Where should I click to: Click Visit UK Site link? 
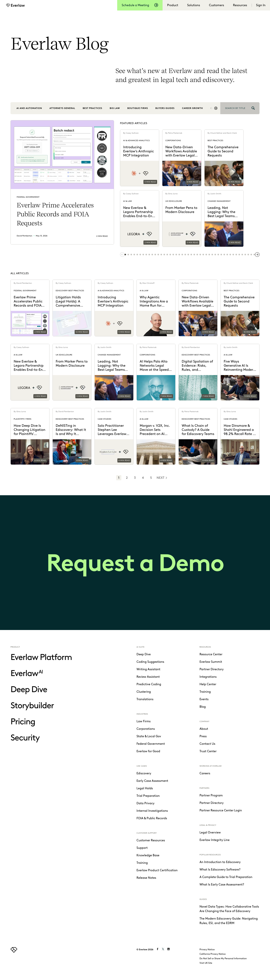coord(206,963)
